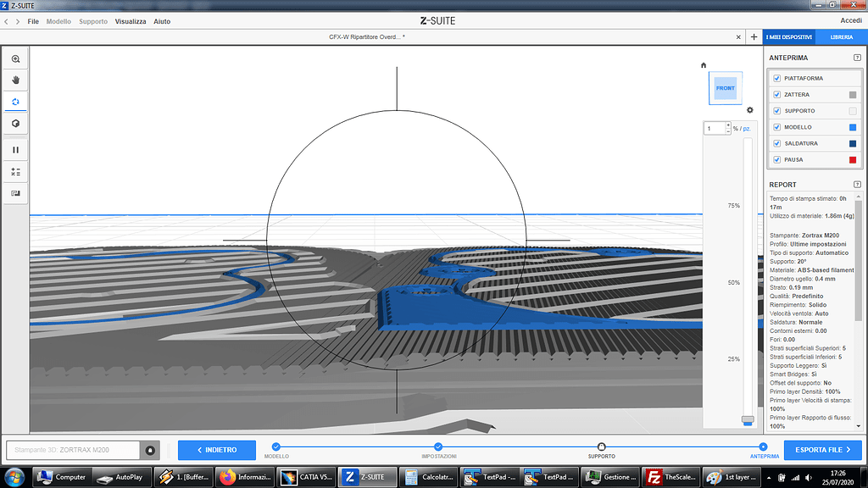Open Anteprima help question icon
This screenshot has width=868, height=488.
tap(858, 58)
